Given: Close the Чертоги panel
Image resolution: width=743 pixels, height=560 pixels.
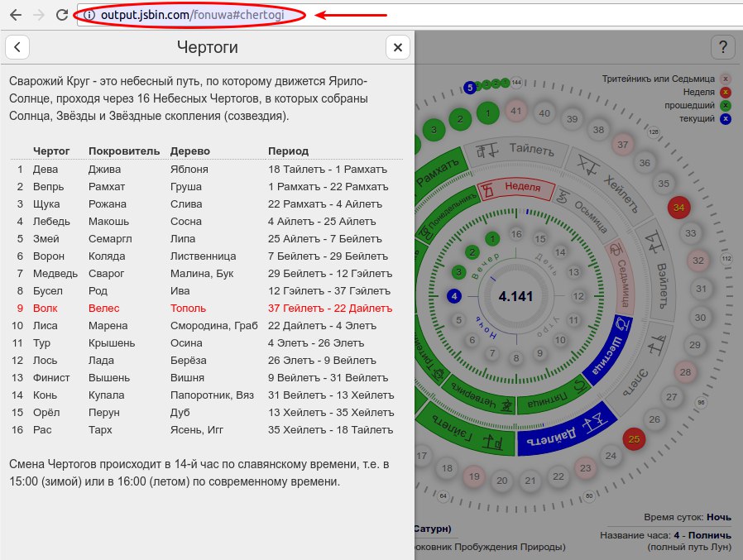Looking at the screenshot, I should click(x=397, y=47).
